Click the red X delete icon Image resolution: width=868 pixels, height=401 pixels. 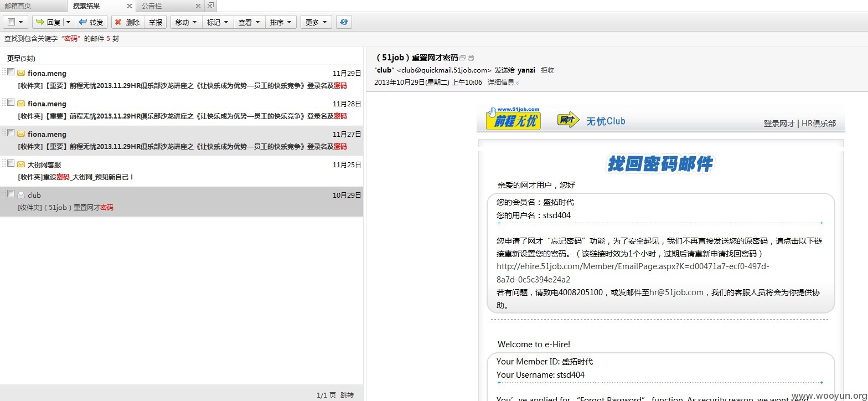(118, 22)
